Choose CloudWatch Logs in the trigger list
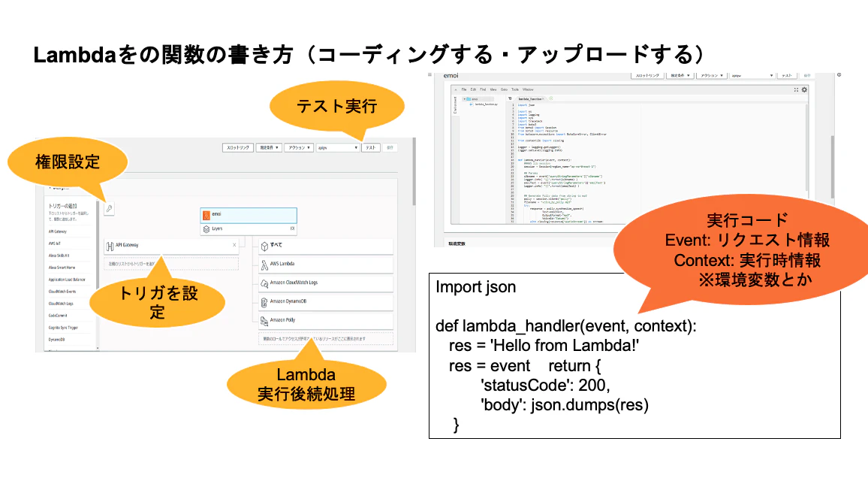This screenshot has height=490, width=868. point(61,304)
